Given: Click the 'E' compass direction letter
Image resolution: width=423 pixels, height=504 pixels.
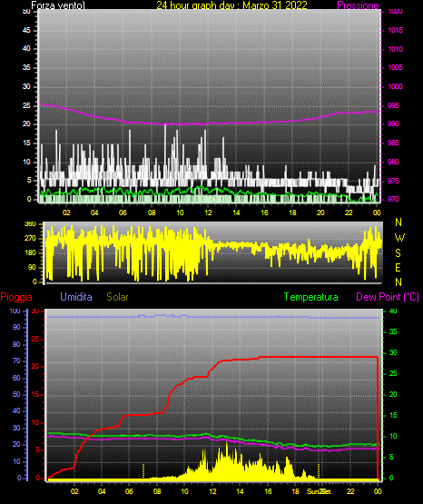Looking at the screenshot, I should pos(398,267).
